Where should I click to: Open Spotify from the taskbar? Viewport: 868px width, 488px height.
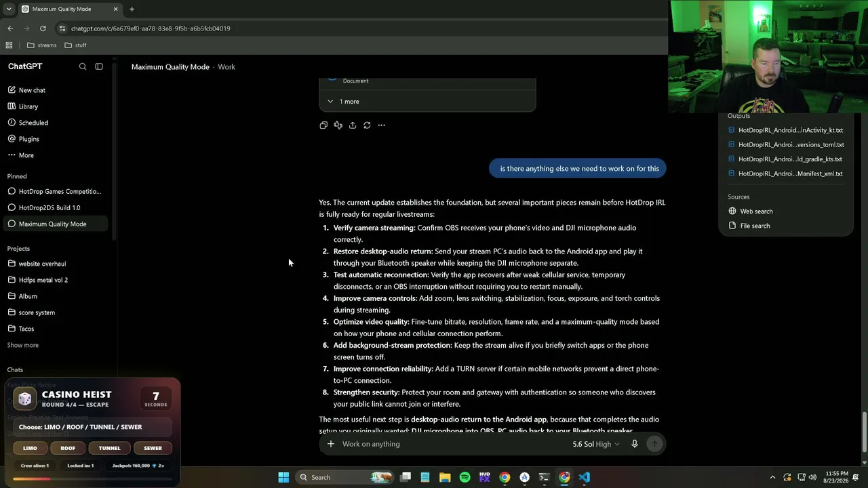pos(465,477)
